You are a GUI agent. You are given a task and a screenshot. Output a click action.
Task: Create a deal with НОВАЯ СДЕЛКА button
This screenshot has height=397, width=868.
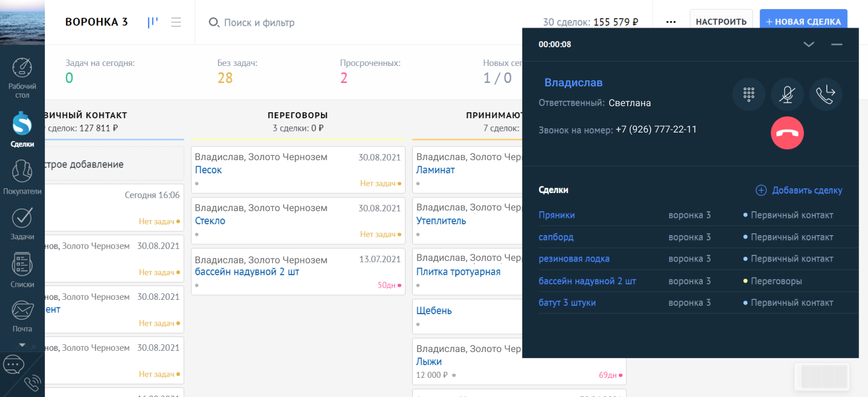tap(803, 22)
